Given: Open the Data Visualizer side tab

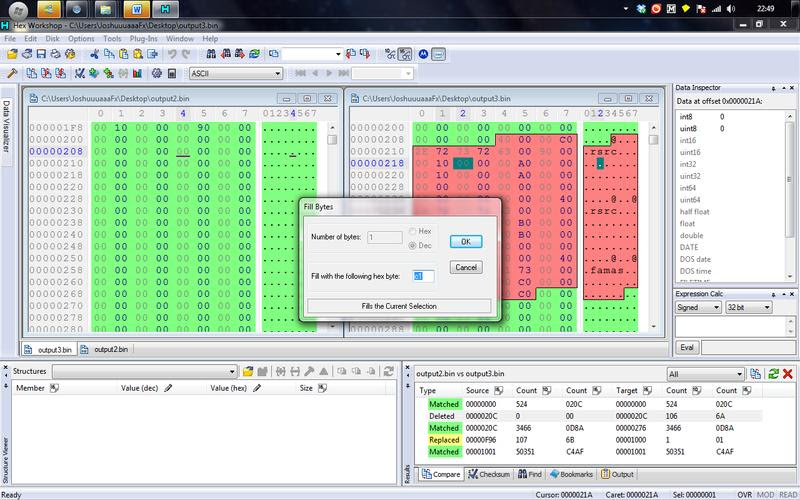Looking at the screenshot, I should click(x=6, y=127).
